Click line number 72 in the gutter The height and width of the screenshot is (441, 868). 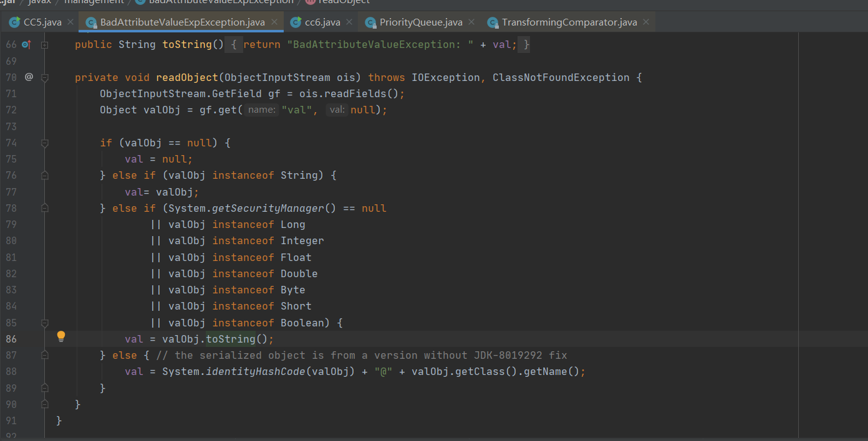click(x=11, y=110)
